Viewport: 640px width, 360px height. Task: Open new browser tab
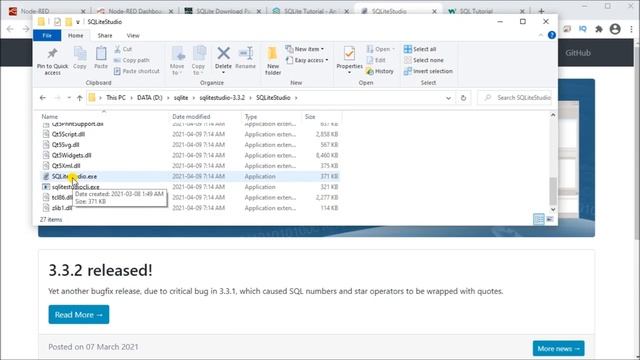(541, 11)
